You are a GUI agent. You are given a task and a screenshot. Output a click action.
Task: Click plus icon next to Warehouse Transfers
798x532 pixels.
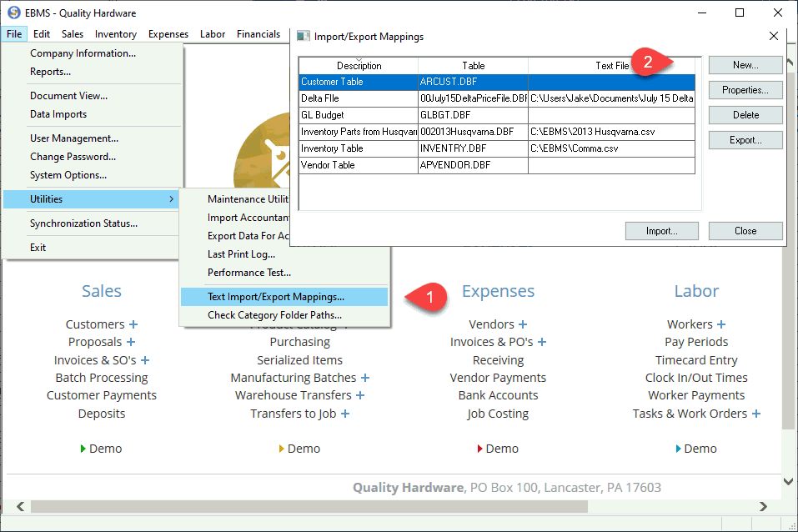click(360, 395)
